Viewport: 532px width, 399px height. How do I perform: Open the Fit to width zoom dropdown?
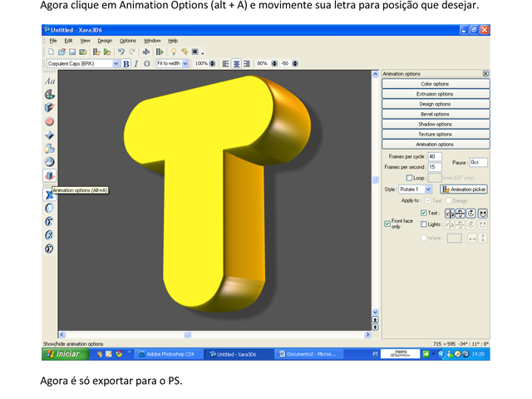[x=187, y=63]
